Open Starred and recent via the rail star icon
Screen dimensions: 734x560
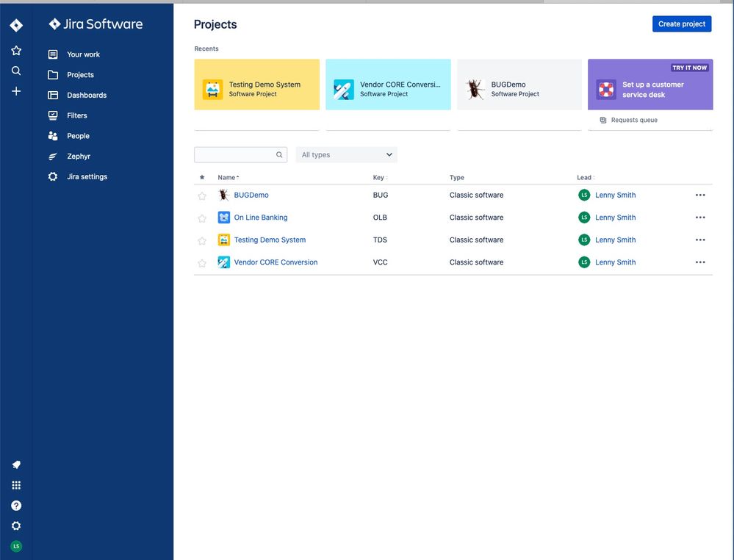[16, 51]
